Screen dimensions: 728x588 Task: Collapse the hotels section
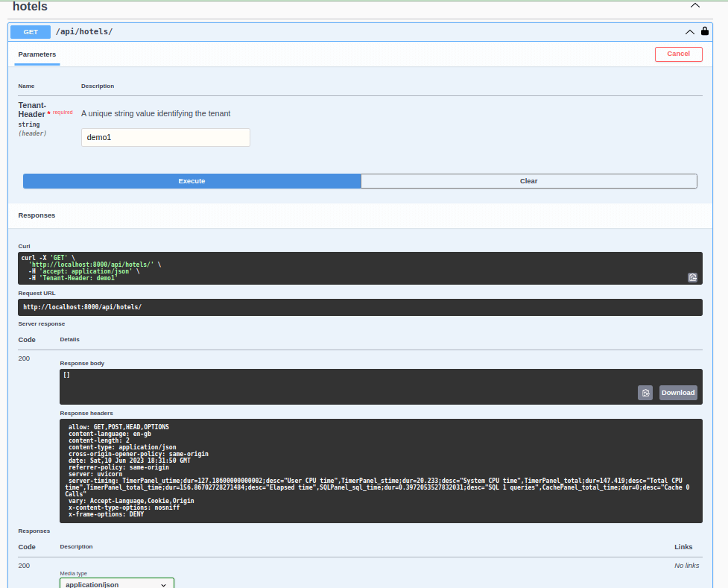coord(694,5)
